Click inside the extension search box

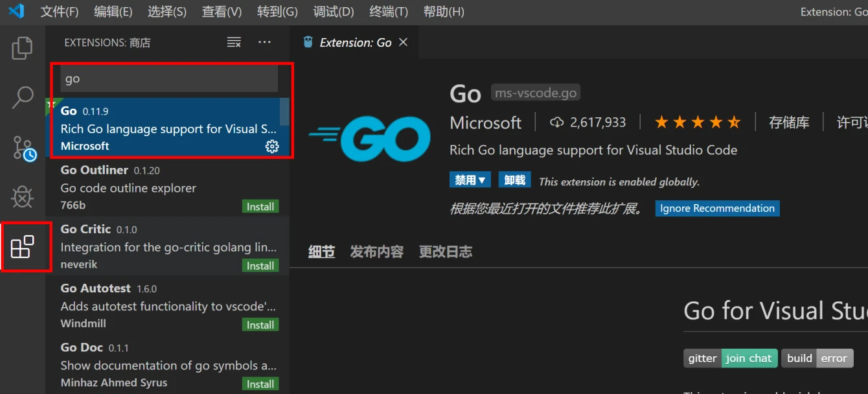tap(168, 78)
